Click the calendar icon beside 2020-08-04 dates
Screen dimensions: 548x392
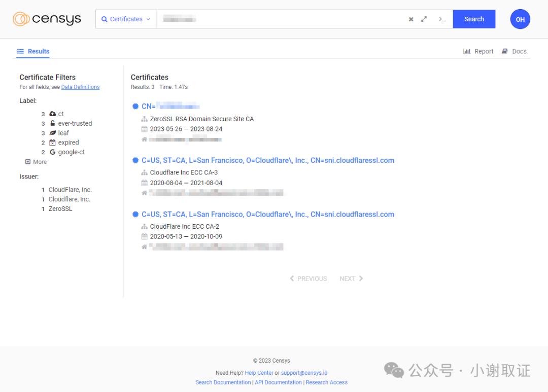[144, 183]
